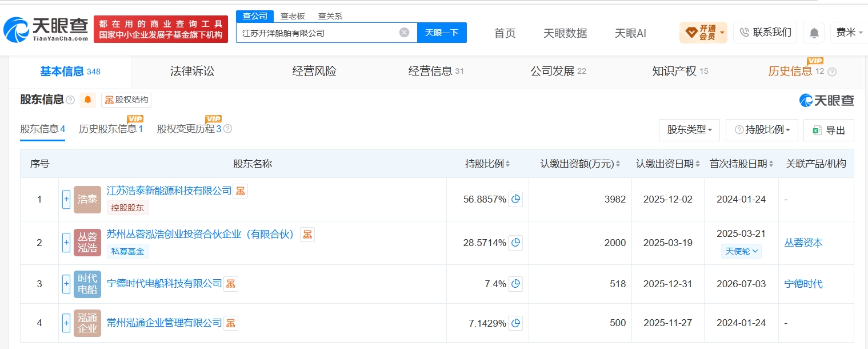This screenshot has width=868, height=349.
Task: Expand row 1 江苏浩泰 with the plus button
Action: click(x=66, y=199)
